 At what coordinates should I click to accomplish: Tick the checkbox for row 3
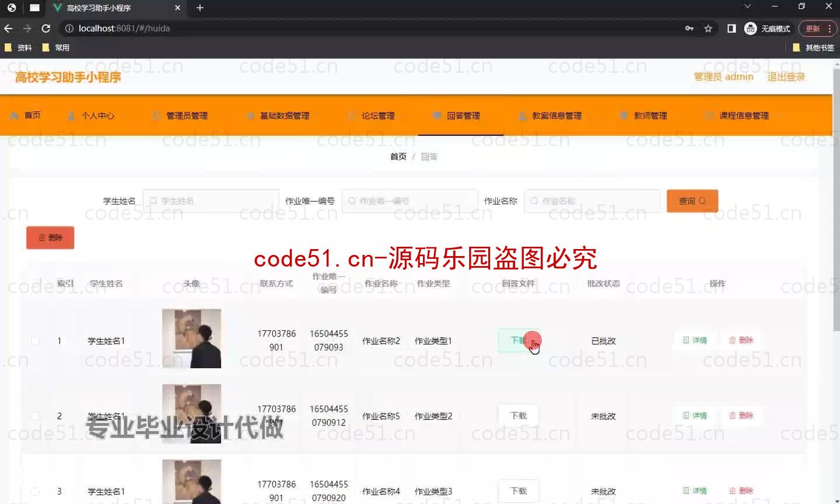tap(35, 491)
